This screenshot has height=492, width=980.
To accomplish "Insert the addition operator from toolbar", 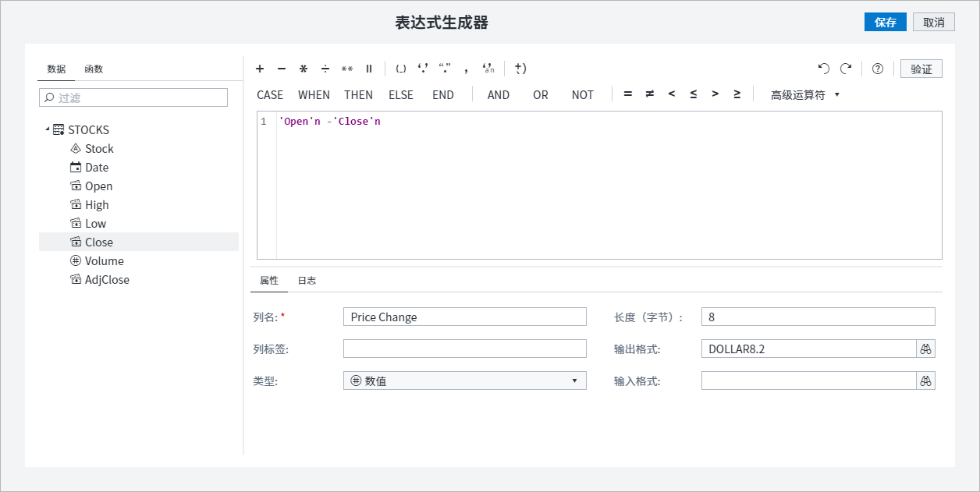I will point(260,69).
